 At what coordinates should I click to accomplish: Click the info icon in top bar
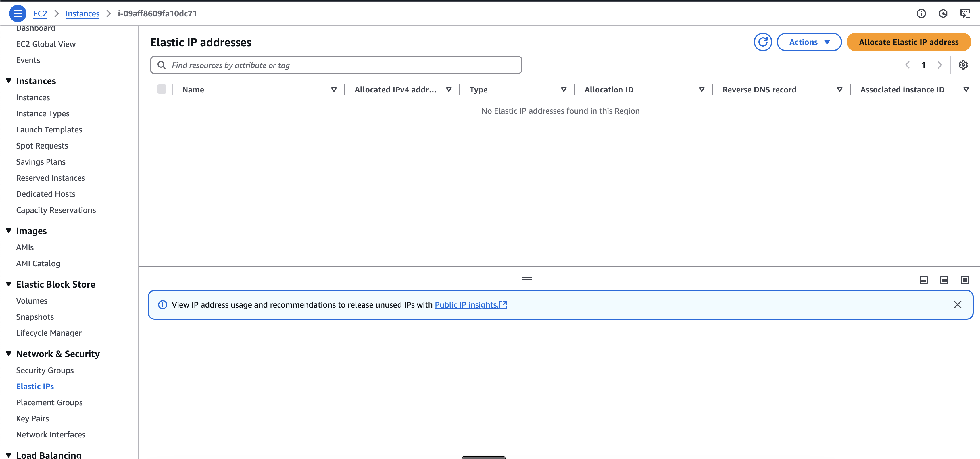click(x=921, y=14)
